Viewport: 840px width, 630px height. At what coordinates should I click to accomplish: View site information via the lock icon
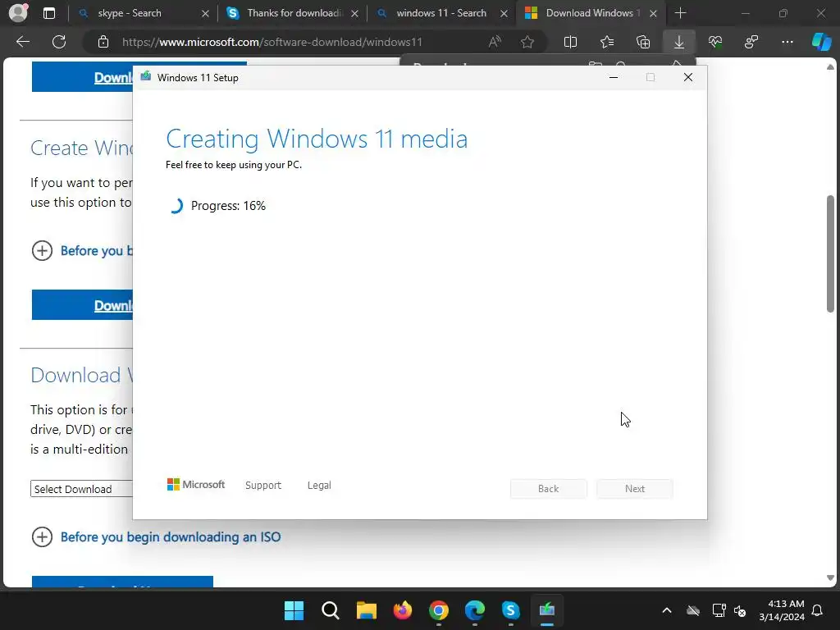pos(103,42)
